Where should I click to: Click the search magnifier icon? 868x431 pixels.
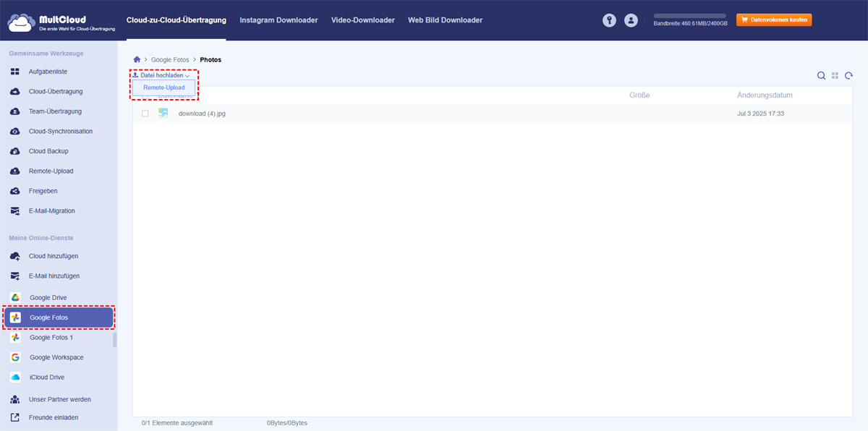point(821,75)
